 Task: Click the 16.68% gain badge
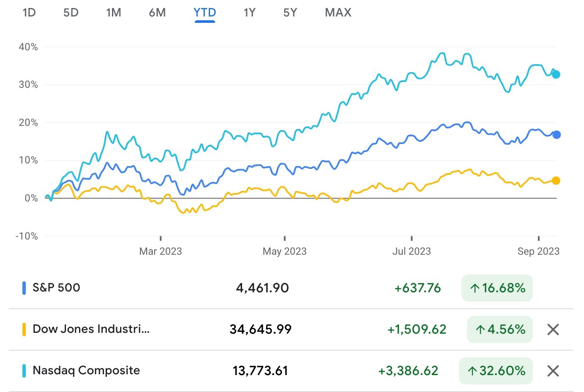pyautogui.click(x=497, y=288)
